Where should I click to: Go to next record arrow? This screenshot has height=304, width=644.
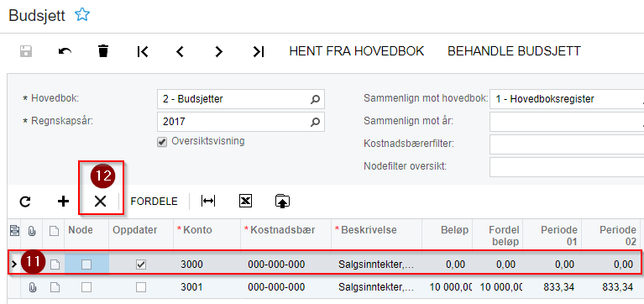(x=219, y=52)
